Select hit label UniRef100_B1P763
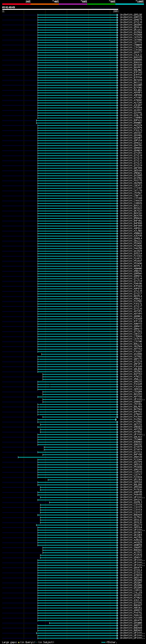The width and height of the screenshot is (146, 644). (131, 374)
